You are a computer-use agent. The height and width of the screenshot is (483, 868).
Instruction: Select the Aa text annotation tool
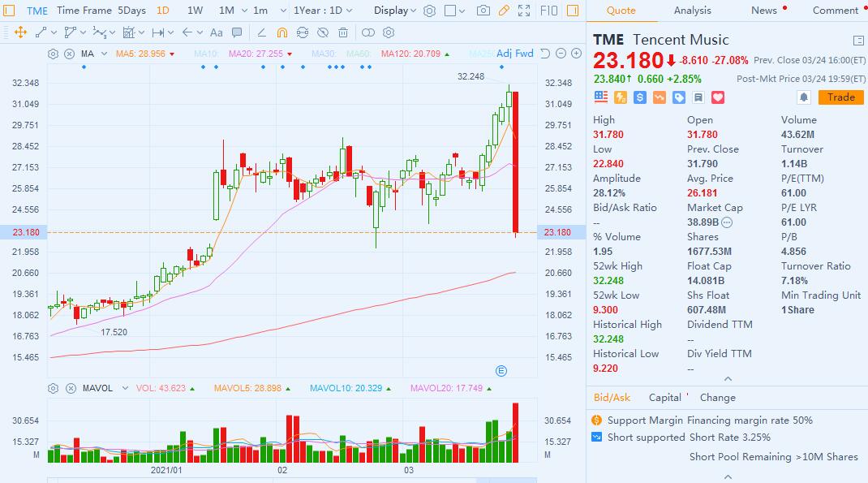coord(217,32)
